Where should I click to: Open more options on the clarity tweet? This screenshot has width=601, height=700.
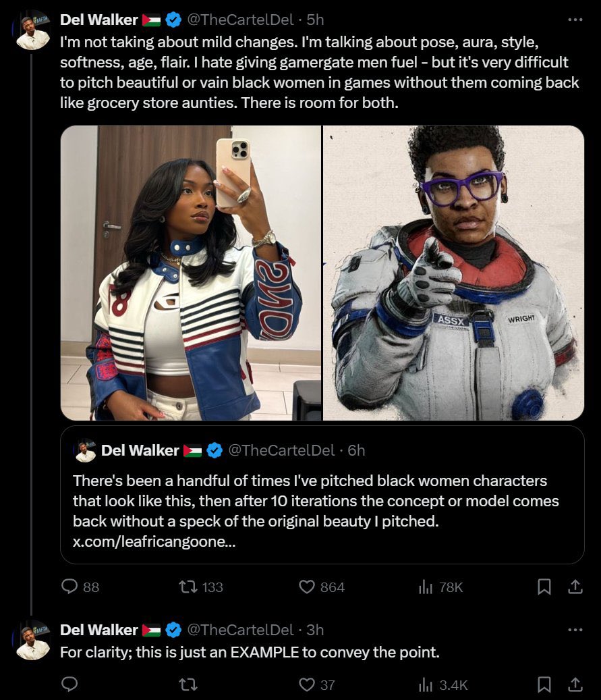pyautogui.click(x=575, y=630)
